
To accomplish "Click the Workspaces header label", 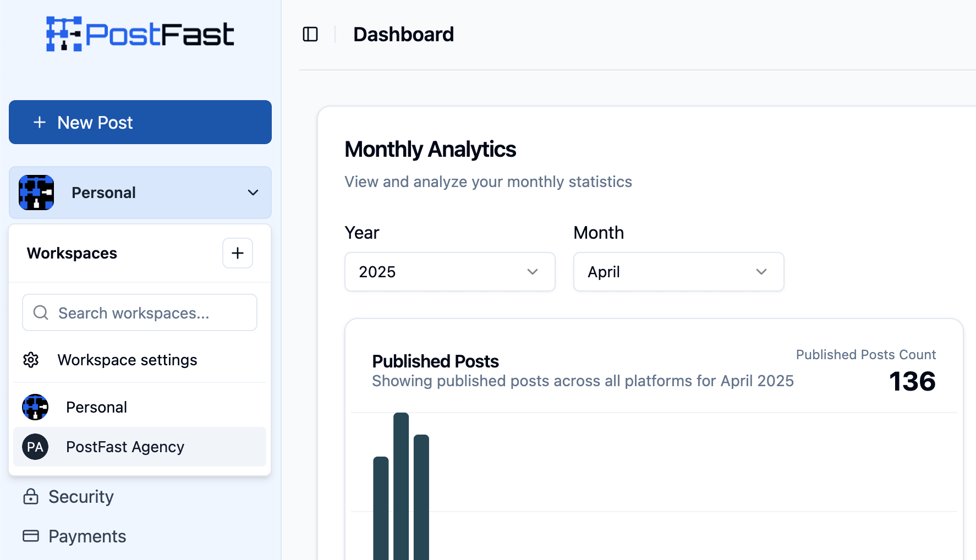I will pos(72,253).
